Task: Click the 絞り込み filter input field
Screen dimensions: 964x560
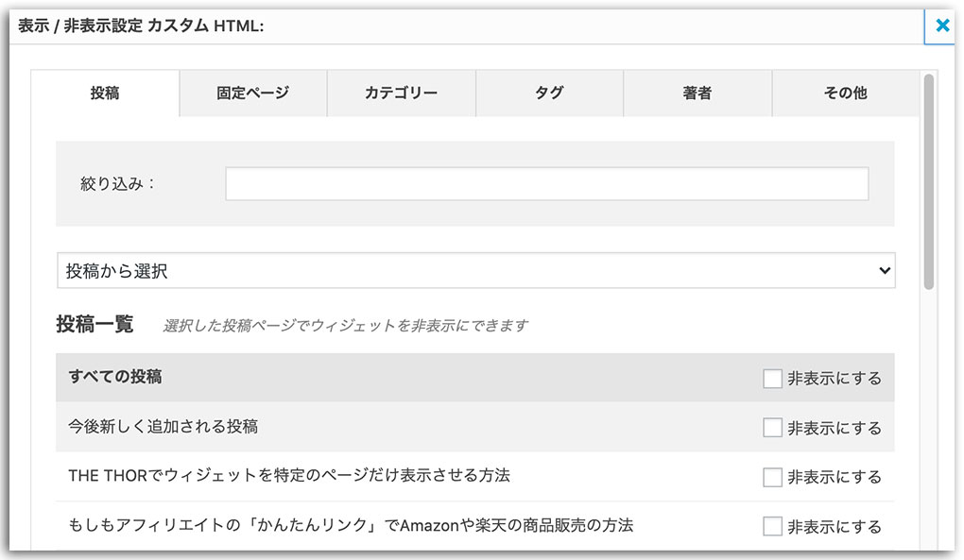Action: point(546,183)
